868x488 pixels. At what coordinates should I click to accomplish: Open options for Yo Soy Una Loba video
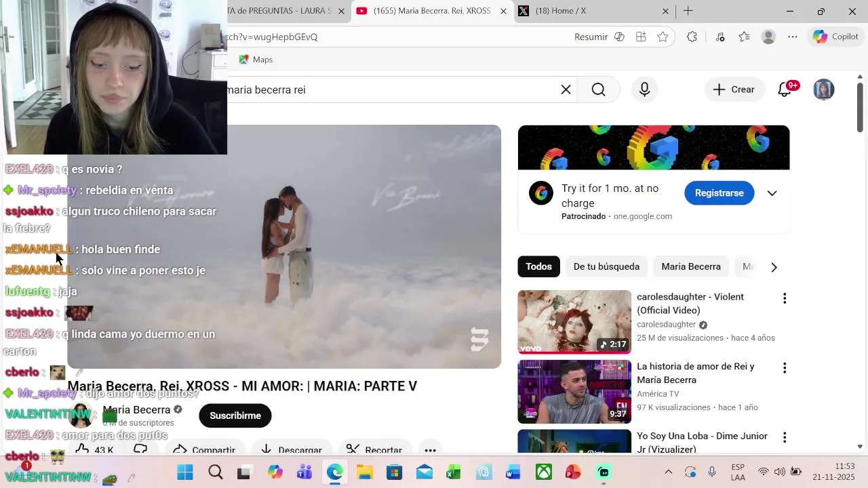point(785,438)
